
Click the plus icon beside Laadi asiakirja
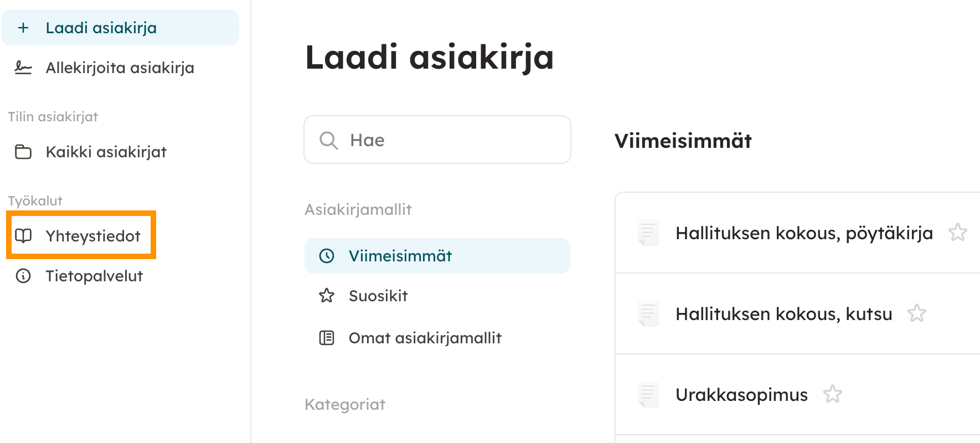[x=23, y=28]
